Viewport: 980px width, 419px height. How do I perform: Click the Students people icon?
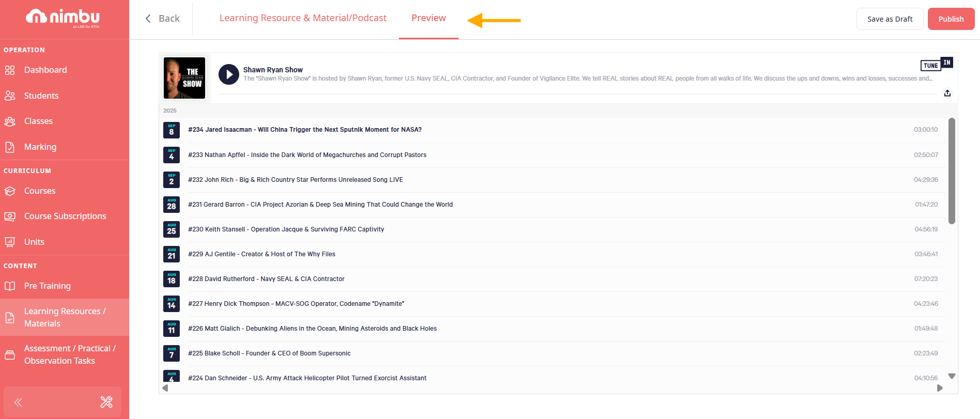(10, 96)
